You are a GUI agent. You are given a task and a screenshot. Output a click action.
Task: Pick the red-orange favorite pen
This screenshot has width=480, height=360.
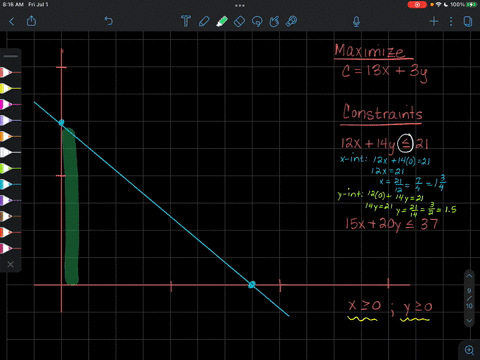tap(10, 232)
